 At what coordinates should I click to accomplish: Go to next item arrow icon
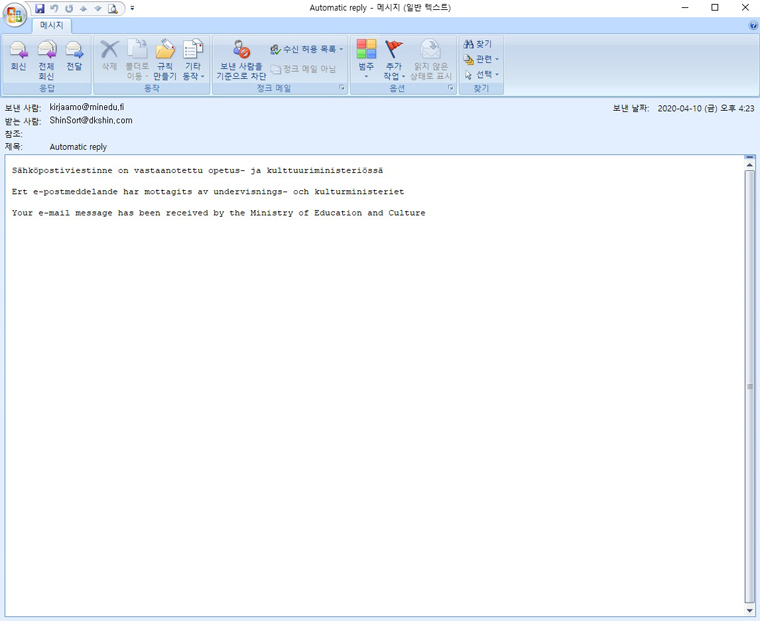[x=98, y=8]
